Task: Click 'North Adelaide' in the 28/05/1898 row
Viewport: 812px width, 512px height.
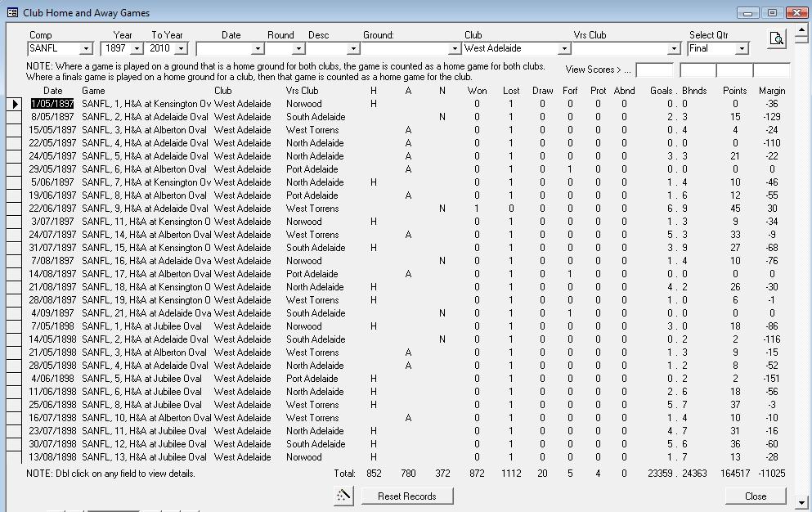Action: [315, 366]
